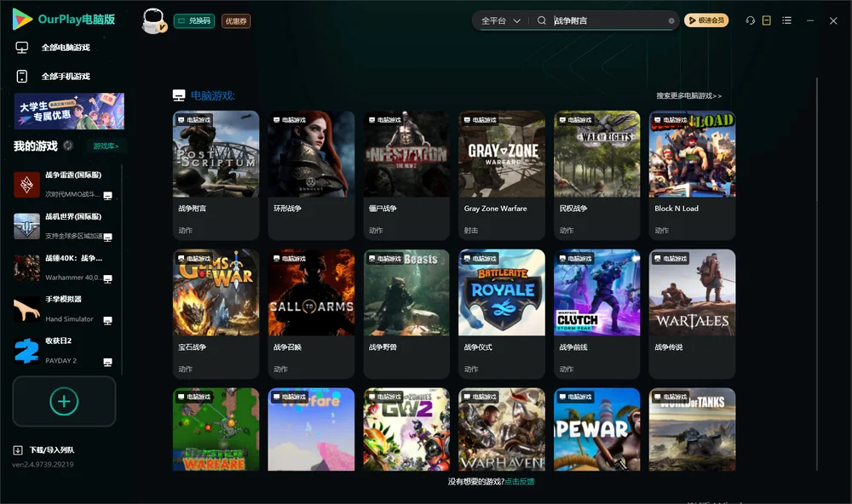
Task: Click the phone icon beside 全部手机游戏
Action: (x=22, y=77)
